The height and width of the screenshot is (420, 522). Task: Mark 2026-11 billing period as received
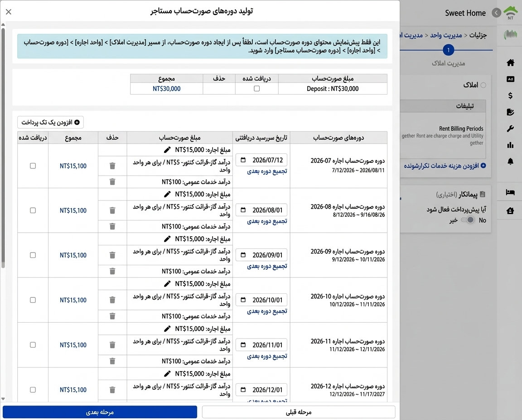click(33, 345)
